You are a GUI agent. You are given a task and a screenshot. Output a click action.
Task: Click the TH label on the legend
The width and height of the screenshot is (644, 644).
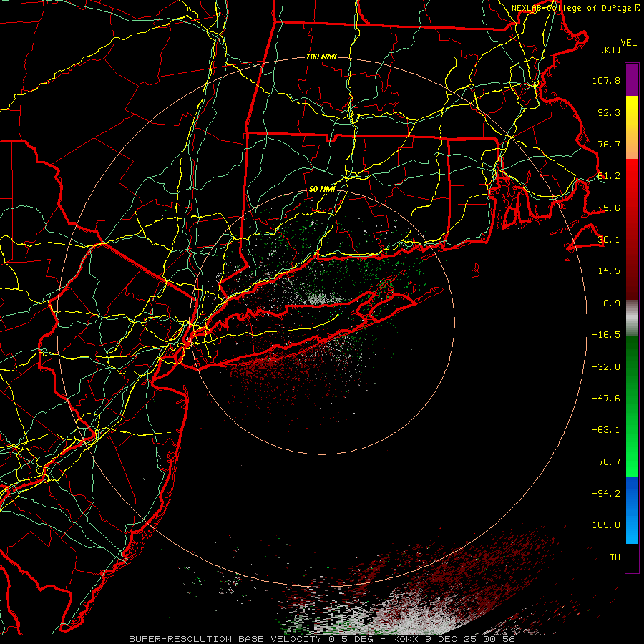coord(615,557)
